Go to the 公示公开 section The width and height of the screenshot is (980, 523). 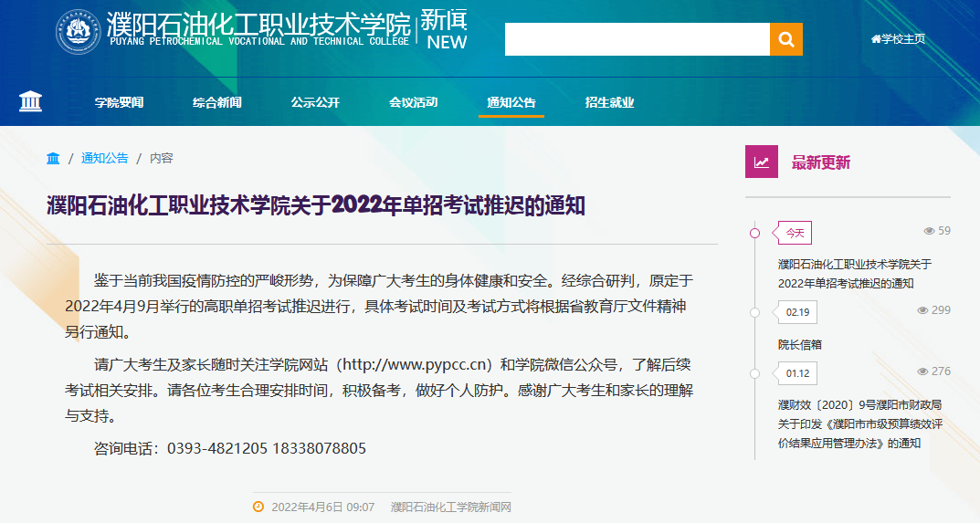pos(315,102)
